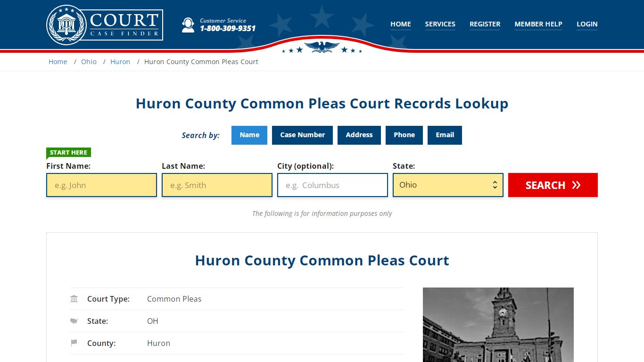Focus the First Name input field
Screen dimensions: 644x362
click(x=101, y=185)
